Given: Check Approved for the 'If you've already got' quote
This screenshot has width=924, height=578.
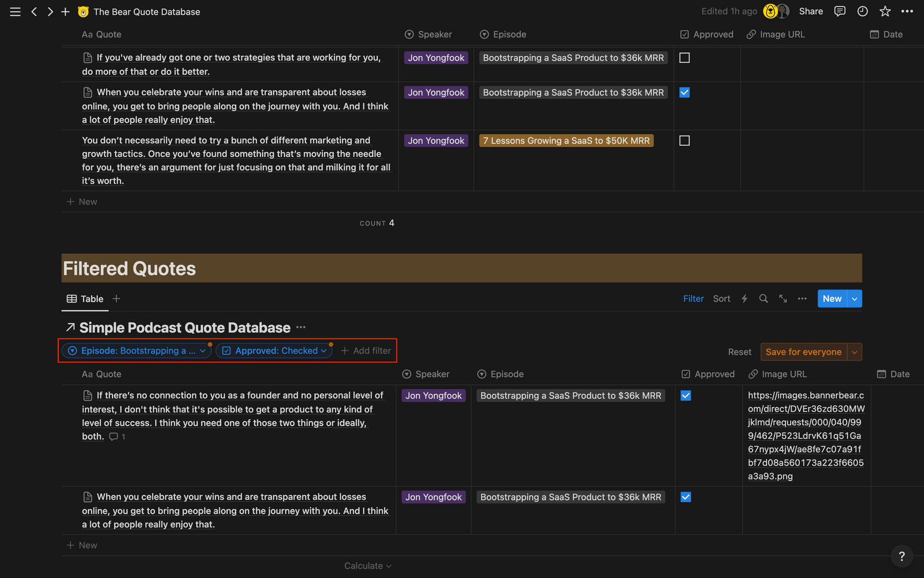Looking at the screenshot, I should 684,57.
